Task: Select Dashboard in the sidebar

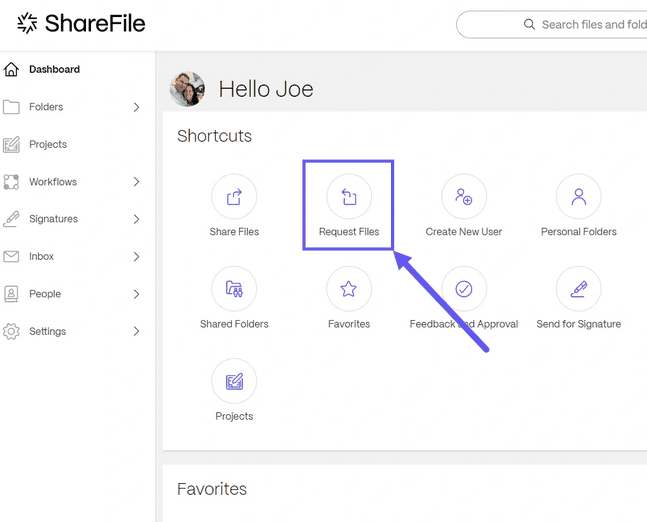Action: point(54,69)
